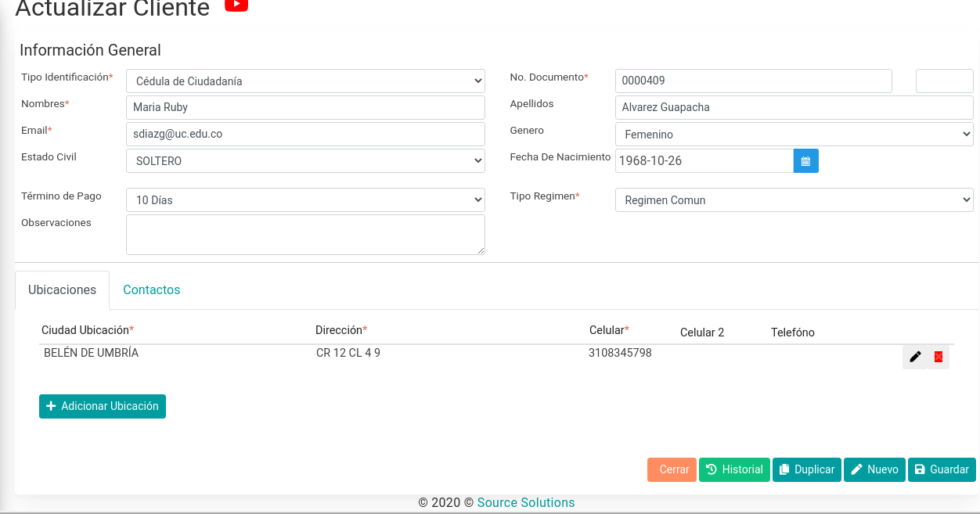This screenshot has width=980, height=514.
Task: Select the phone number 3108345798
Action: (620, 353)
